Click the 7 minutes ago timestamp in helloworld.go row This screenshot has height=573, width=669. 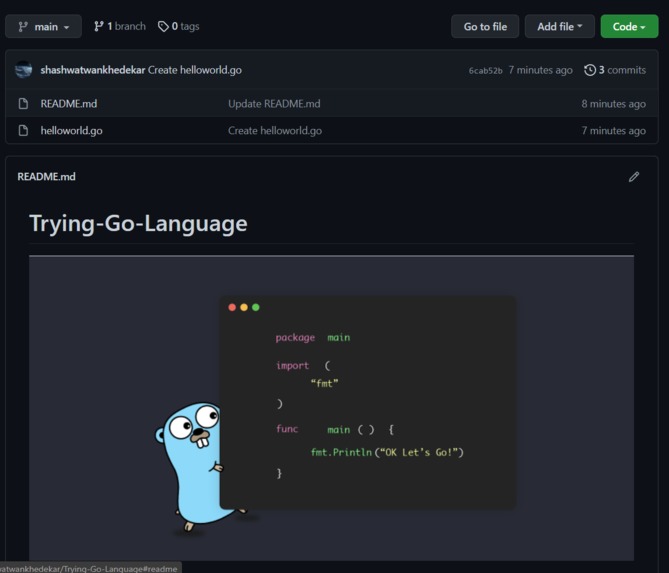(614, 131)
